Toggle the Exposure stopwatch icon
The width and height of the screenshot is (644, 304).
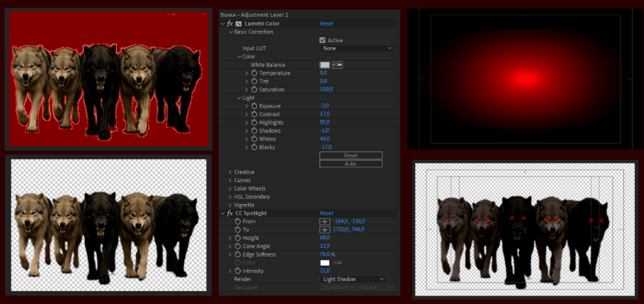point(254,106)
